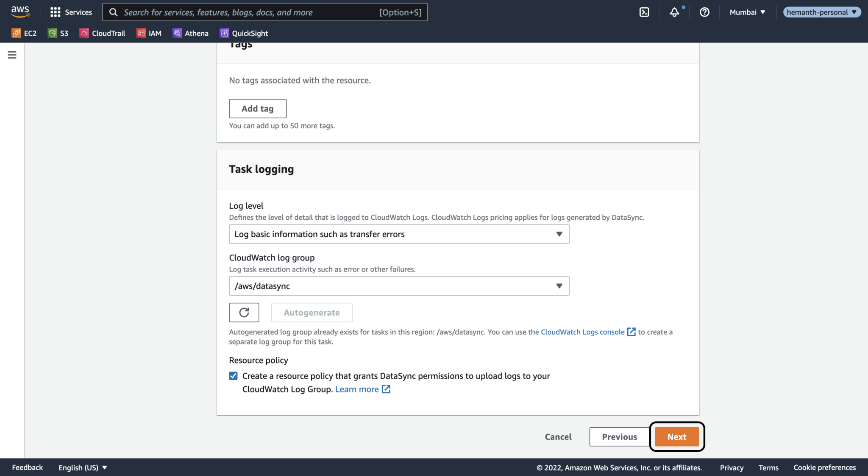Open the IAM console shortcut

(149, 33)
